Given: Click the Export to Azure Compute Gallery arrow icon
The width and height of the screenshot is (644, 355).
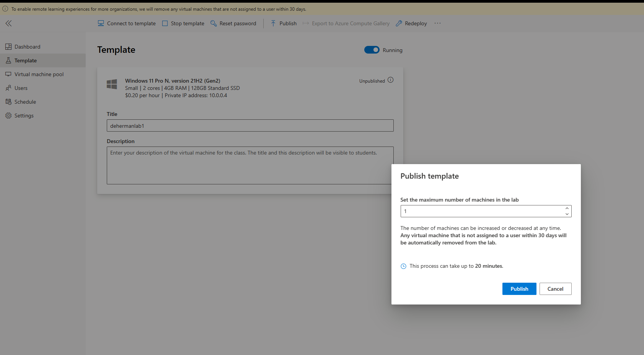Looking at the screenshot, I should tap(306, 23).
